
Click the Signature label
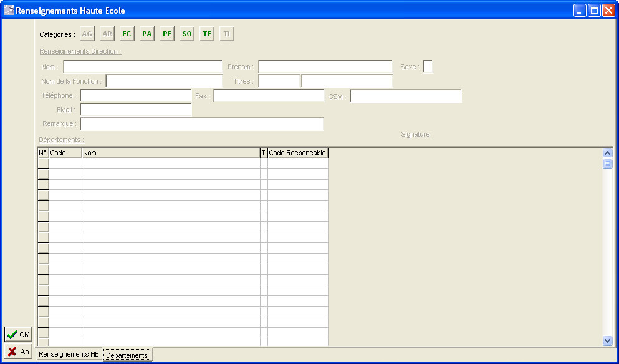pyautogui.click(x=415, y=134)
